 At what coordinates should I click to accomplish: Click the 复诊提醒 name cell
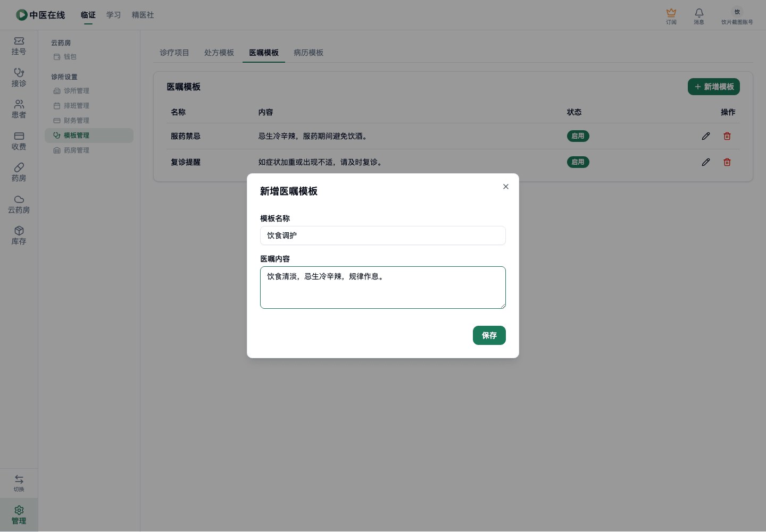(x=186, y=162)
